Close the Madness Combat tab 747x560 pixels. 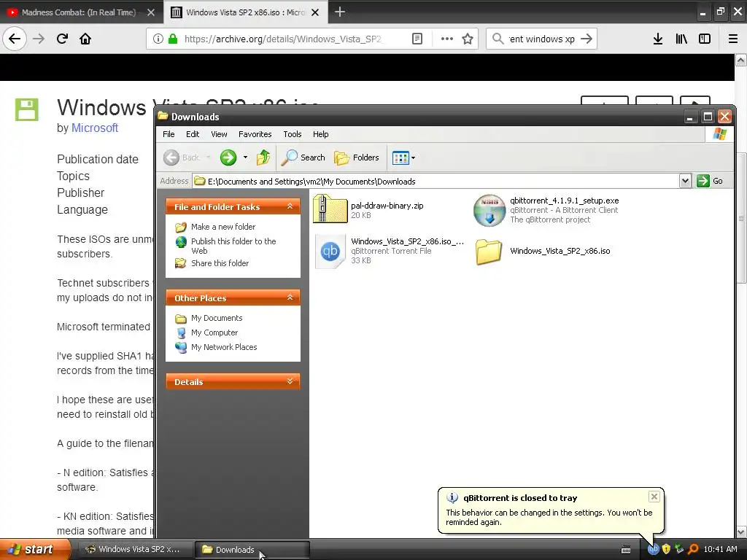(x=151, y=12)
